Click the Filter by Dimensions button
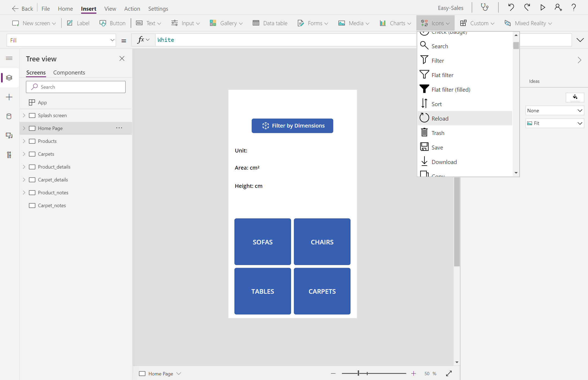 pyautogui.click(x=292, y=126)
